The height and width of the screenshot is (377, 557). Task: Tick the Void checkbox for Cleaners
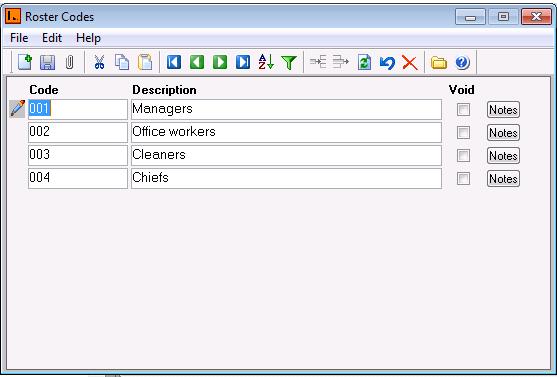[463, 155]
